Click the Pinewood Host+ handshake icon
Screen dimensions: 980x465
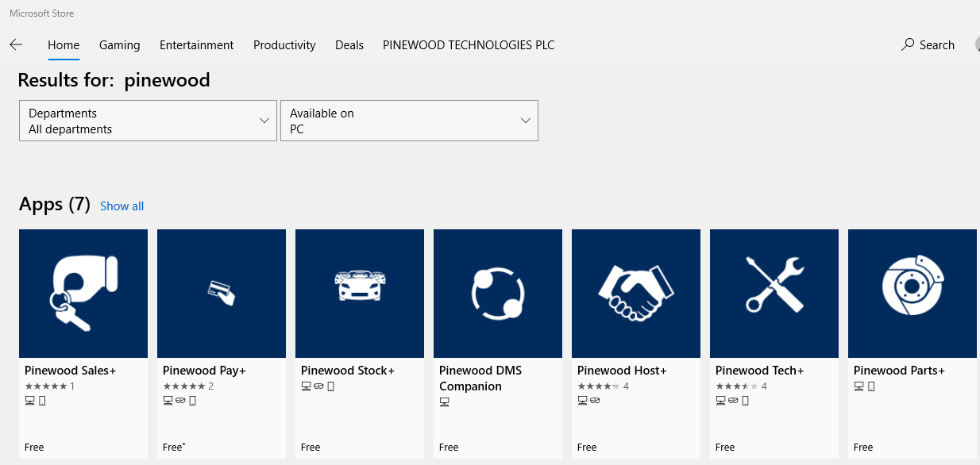tap(635, 293)
